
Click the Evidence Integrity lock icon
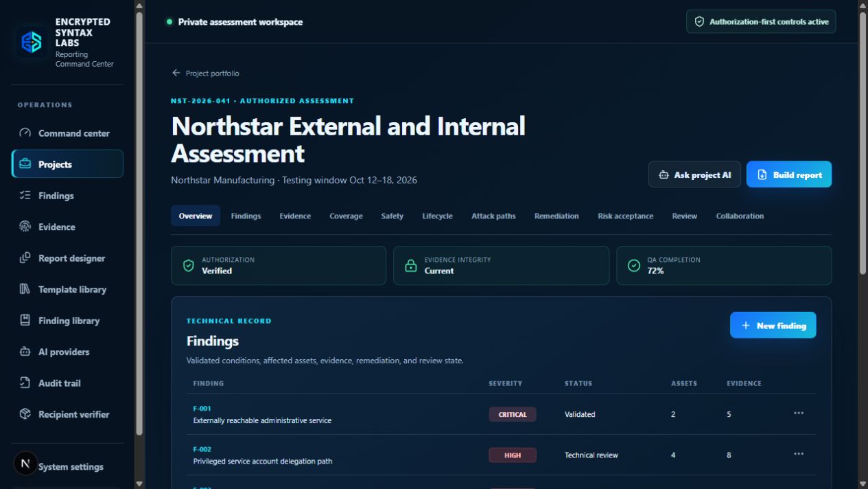[x=411, y=266]
